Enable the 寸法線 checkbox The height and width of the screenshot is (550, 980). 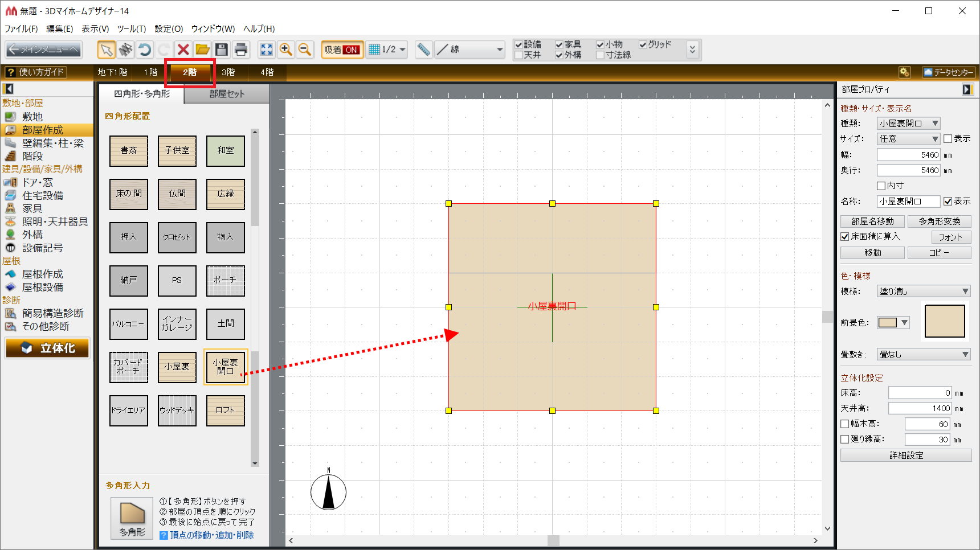(600, 55)
